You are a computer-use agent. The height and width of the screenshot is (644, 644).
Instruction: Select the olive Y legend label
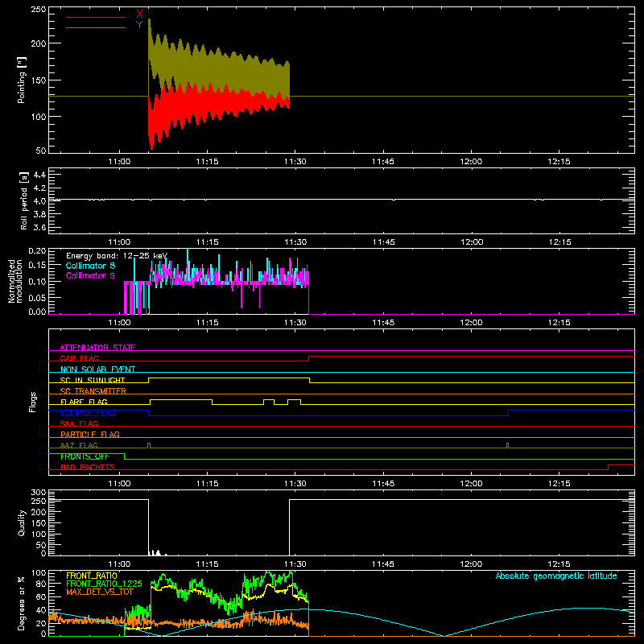tap(139, 25)
